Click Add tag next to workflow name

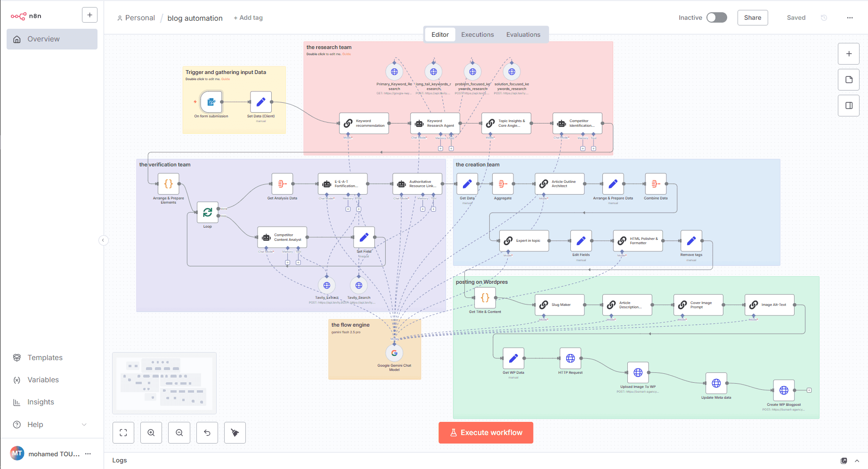pos(248,18)
